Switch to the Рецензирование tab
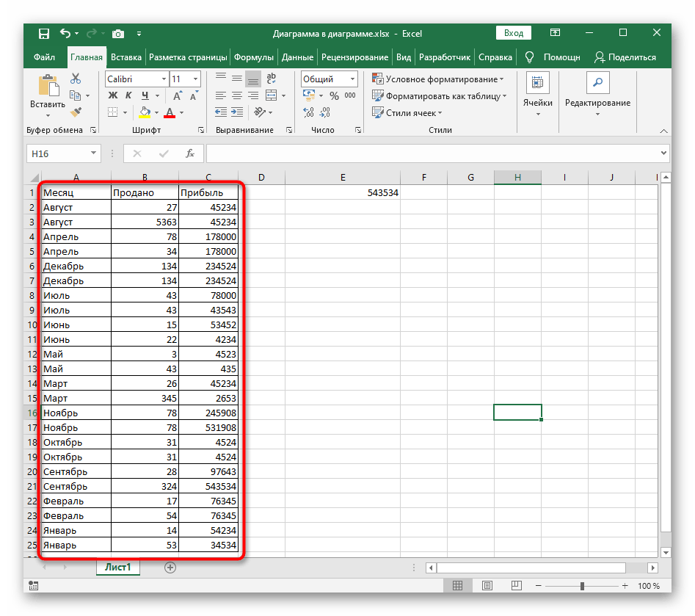This screenshot has height=616, width=695. (354, 57)
